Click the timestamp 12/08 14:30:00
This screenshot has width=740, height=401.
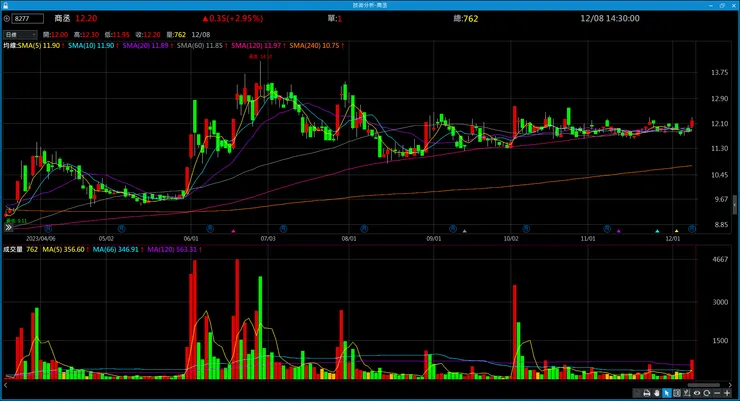610,18
